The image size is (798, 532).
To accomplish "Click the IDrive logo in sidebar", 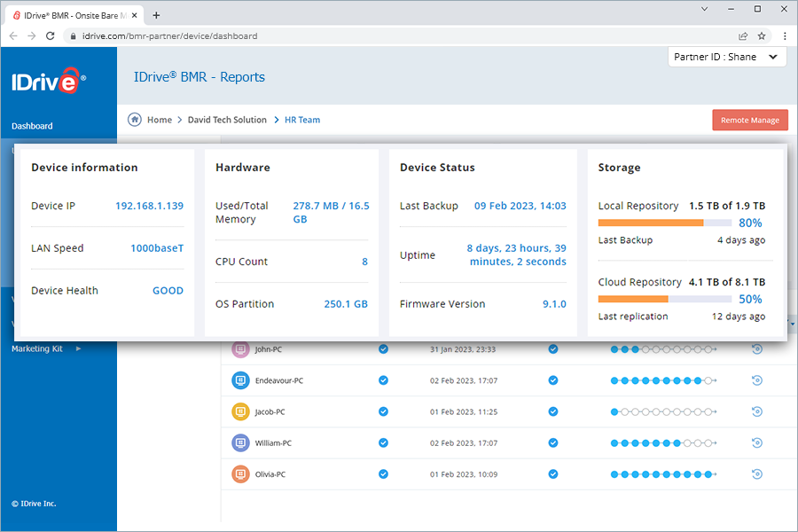I will (49, 81).
